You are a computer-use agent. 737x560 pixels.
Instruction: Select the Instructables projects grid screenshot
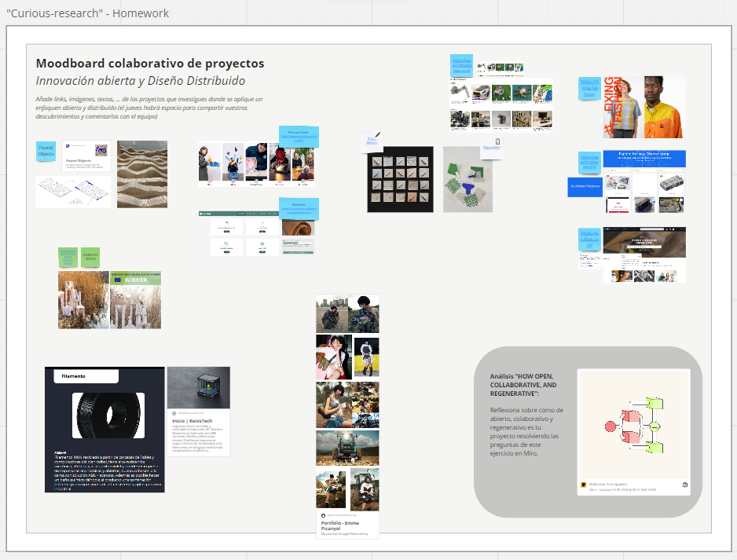point(501,104)
